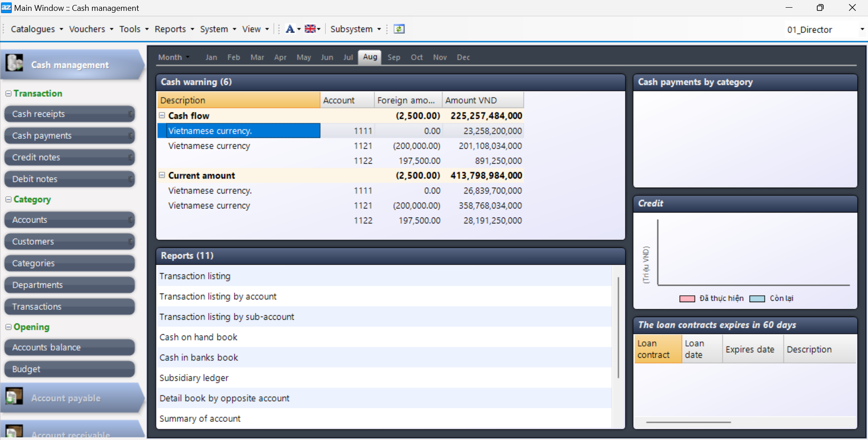Switch to the Sep month tab

[393, 57]
